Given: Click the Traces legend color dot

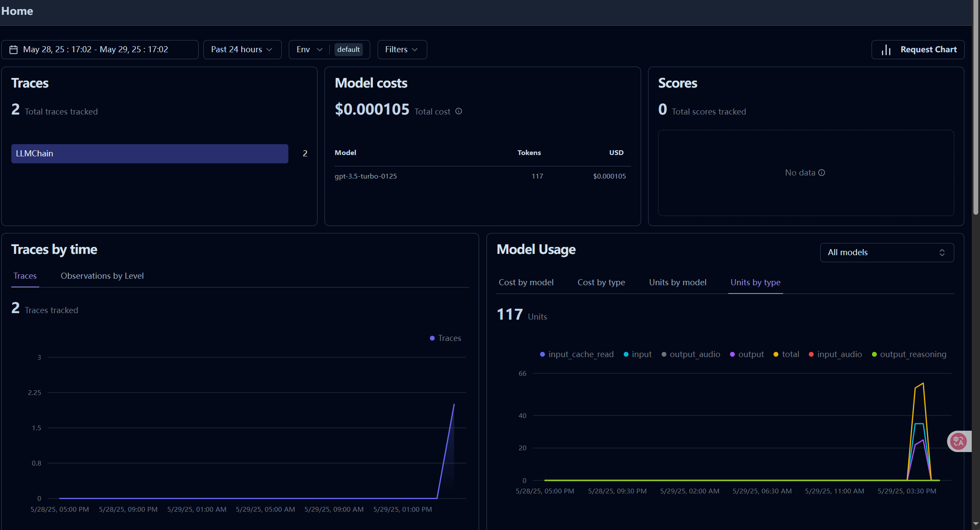Looking at the screenshot, I should point(432,338).
